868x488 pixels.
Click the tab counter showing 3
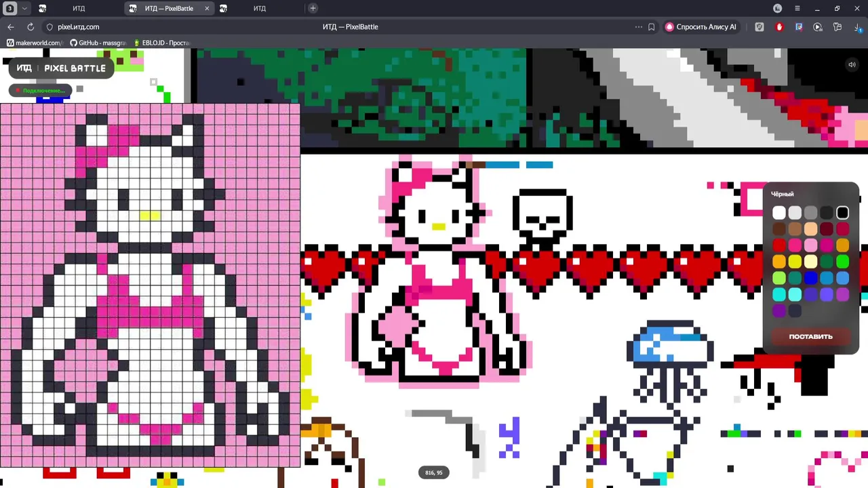pyautogui.click(x=9, y=8)
